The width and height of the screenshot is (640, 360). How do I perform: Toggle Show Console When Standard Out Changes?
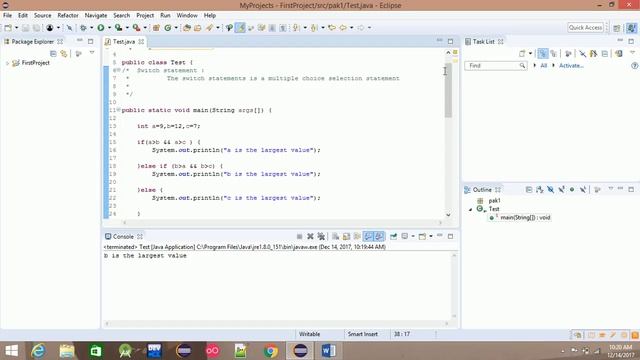click(368, 236)
